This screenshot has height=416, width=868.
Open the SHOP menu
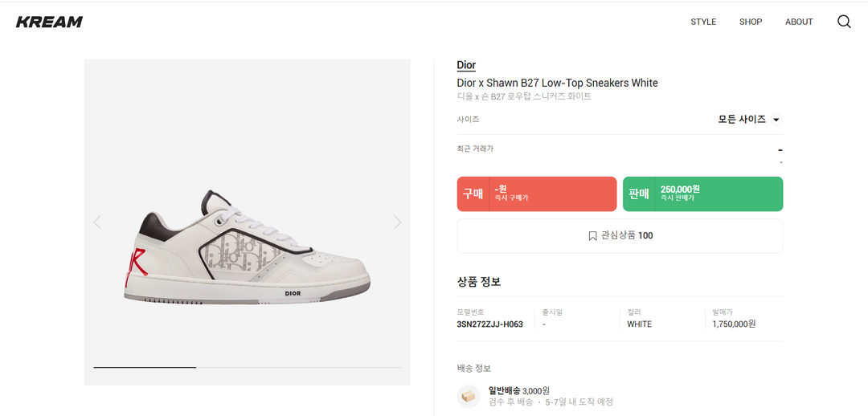pos(751,22)
